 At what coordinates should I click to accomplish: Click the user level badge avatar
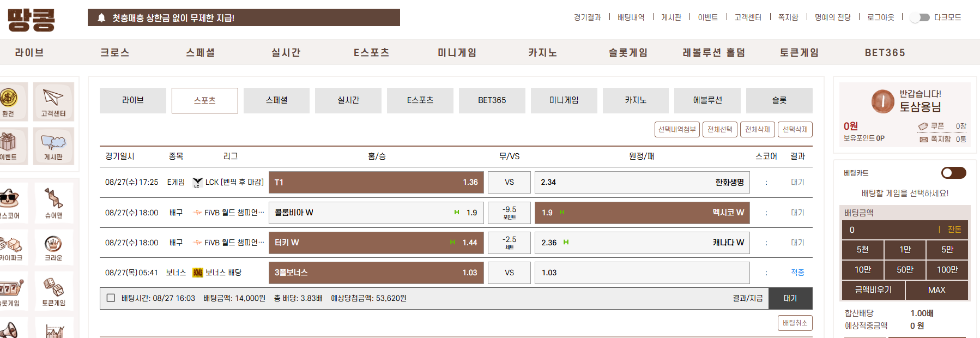882,101
